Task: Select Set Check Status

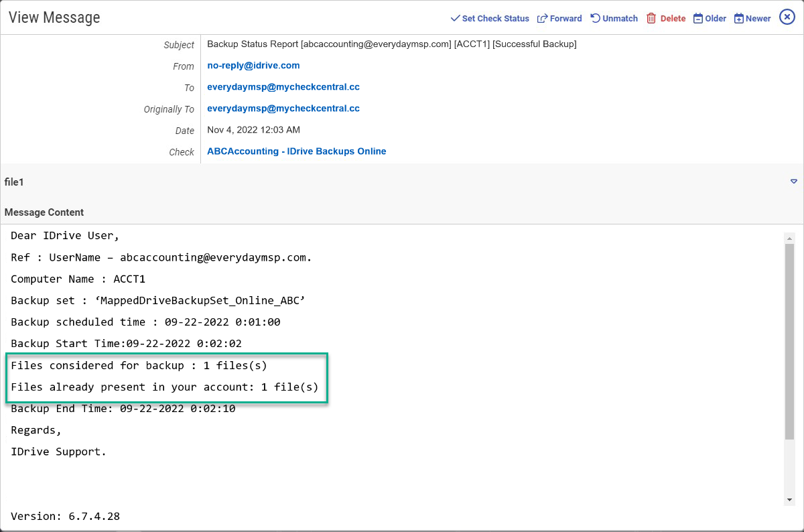Action: [x=494, y=18]
